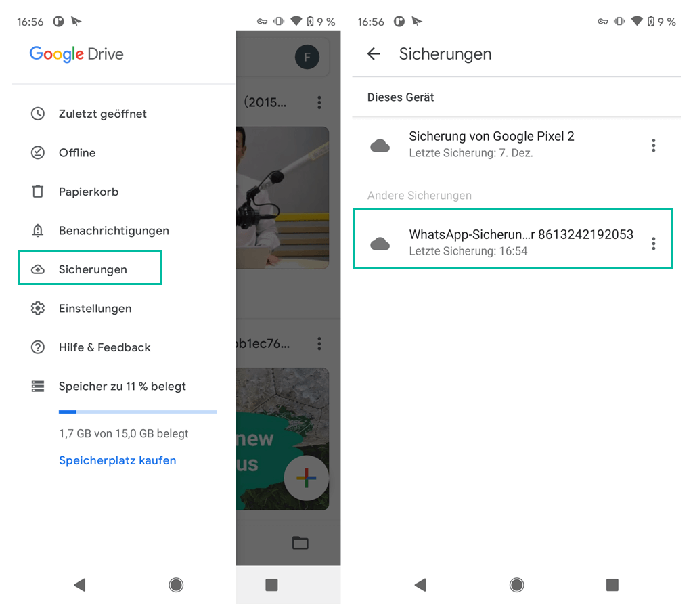Open the microphone video thumbnail
693x616 pixels.
[x=282, y=198]
